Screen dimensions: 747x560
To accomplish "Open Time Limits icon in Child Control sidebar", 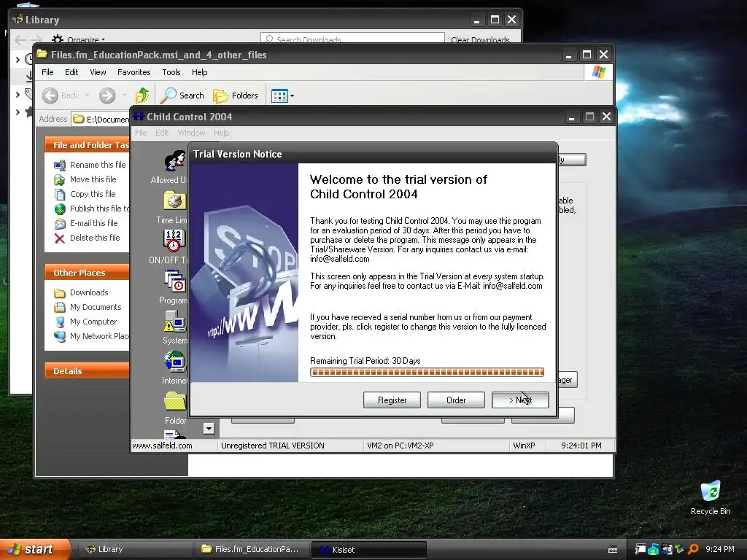I will pyautogui.click(x=175, y=201).
